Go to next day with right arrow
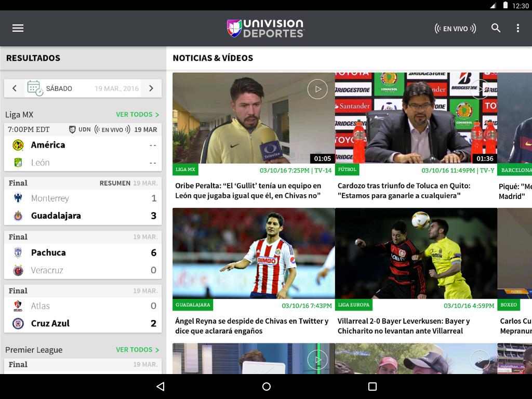The image size is (532, 399). pos(151,88)
